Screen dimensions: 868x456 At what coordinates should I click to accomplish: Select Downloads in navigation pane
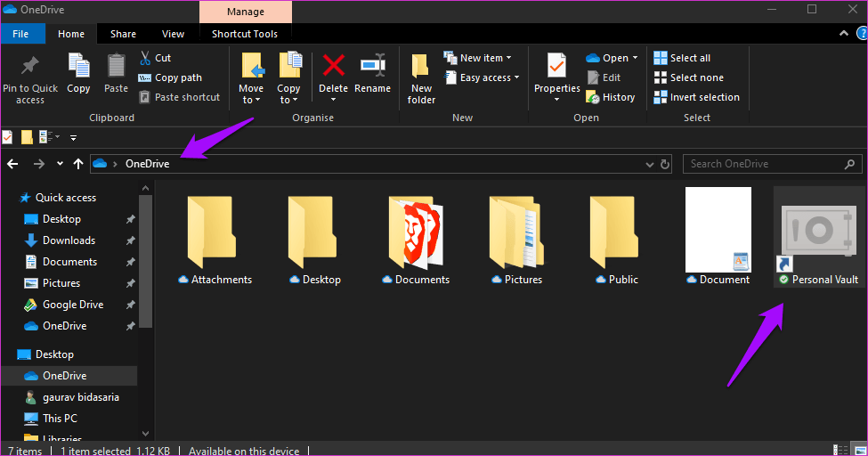point(61,240)
